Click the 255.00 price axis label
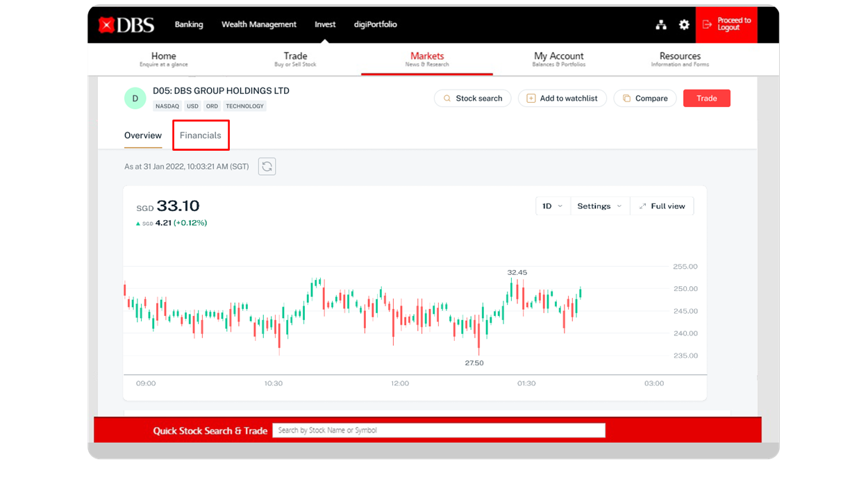868x500 pixels. pyautogui.click(x=685, y=267)
